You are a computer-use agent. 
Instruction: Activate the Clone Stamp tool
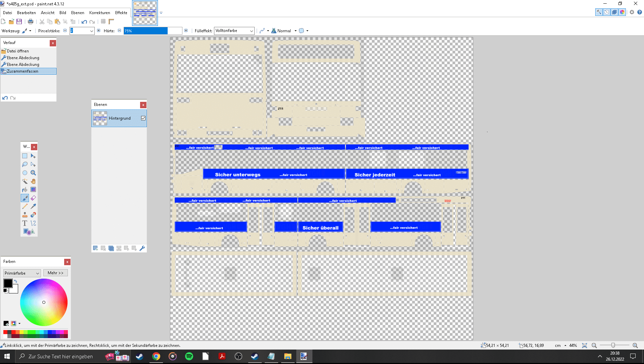pyautogui.click(x=25, y=215)
